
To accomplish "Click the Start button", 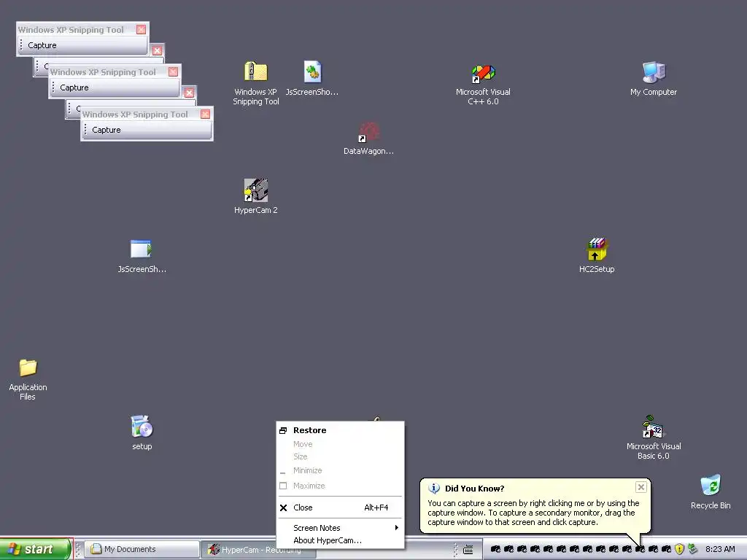I will click(x=36, y=549).
